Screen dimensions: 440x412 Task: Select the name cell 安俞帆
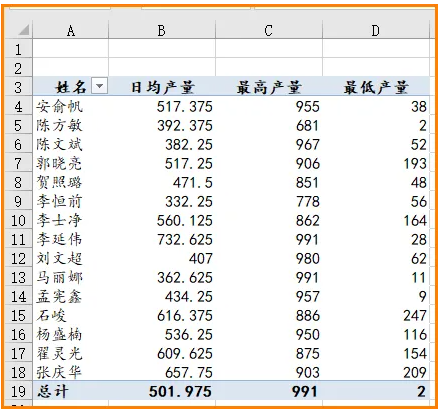(71, 106)
